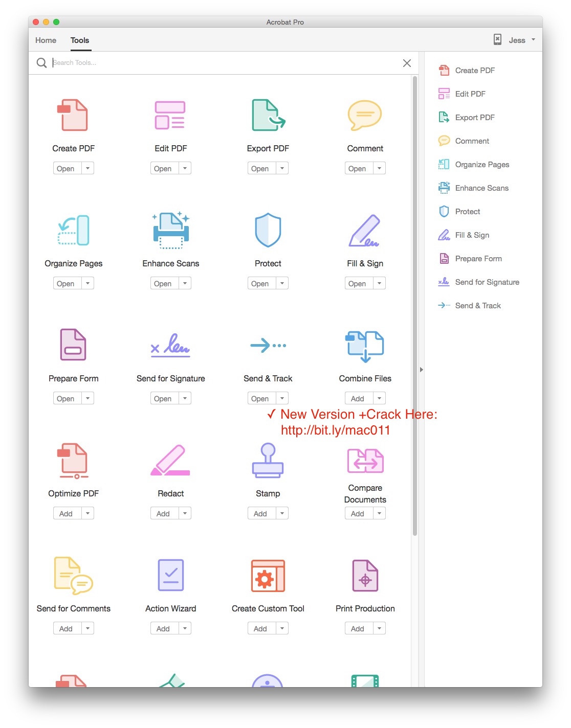Click Add button under Optimize PDF
The image size is (571, 728).
tap(68, 513)
